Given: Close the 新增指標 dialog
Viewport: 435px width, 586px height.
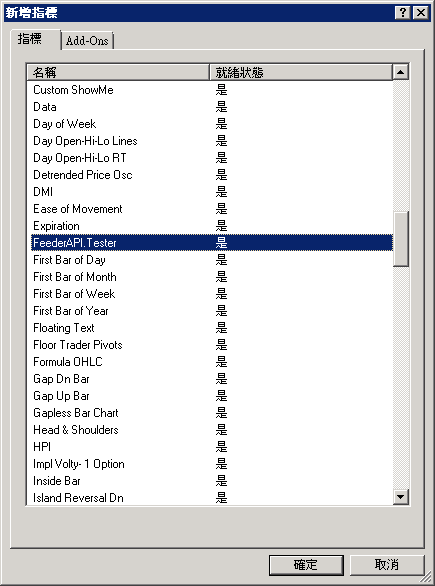Looking at the screenshot, I should 420,13.
